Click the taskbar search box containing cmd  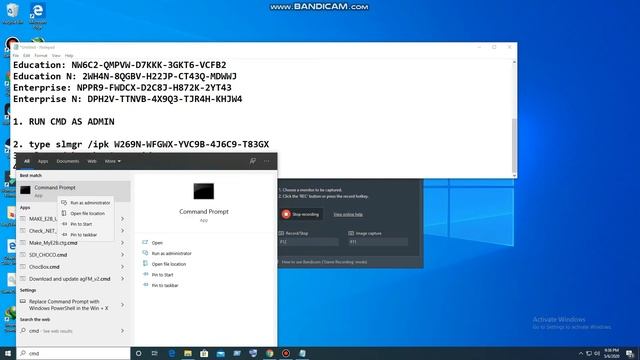point(73,353)
